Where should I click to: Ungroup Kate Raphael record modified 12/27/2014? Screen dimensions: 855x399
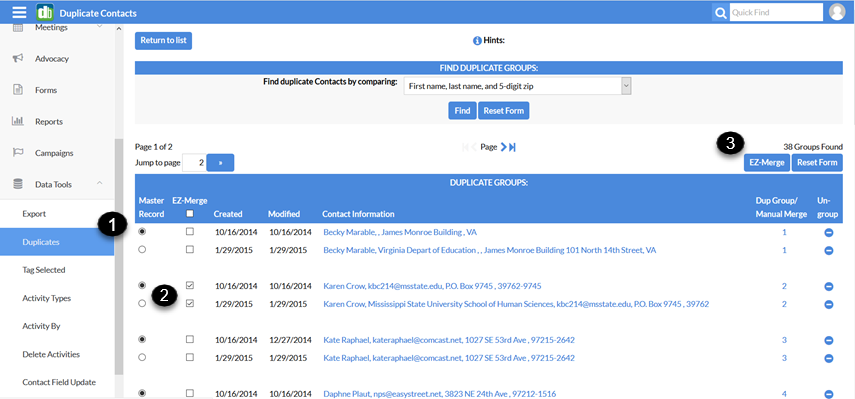[x=829, y=340]
